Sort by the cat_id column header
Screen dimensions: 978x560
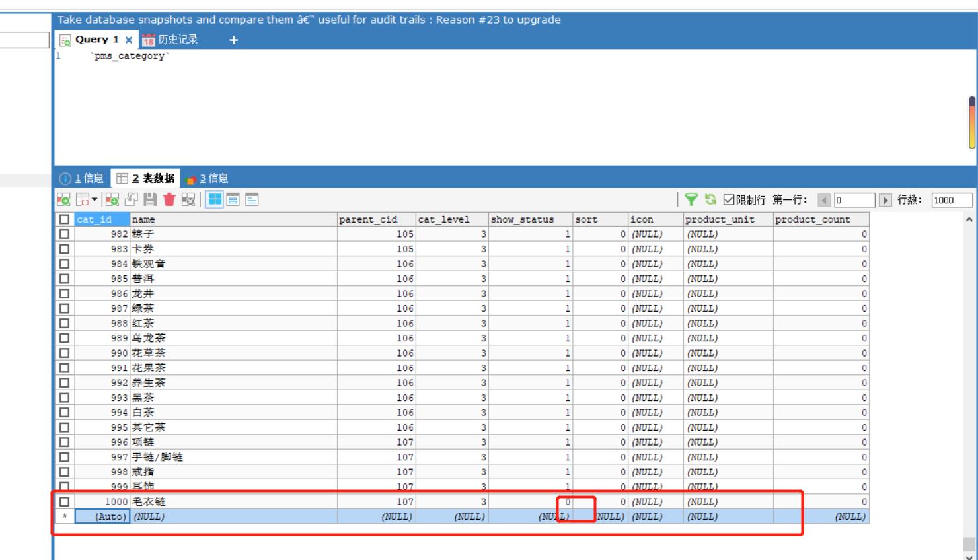[102, 219]
